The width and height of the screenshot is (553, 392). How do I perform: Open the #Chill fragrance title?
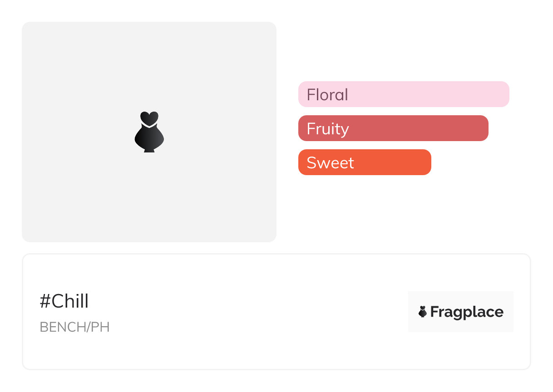coord(64,301)
